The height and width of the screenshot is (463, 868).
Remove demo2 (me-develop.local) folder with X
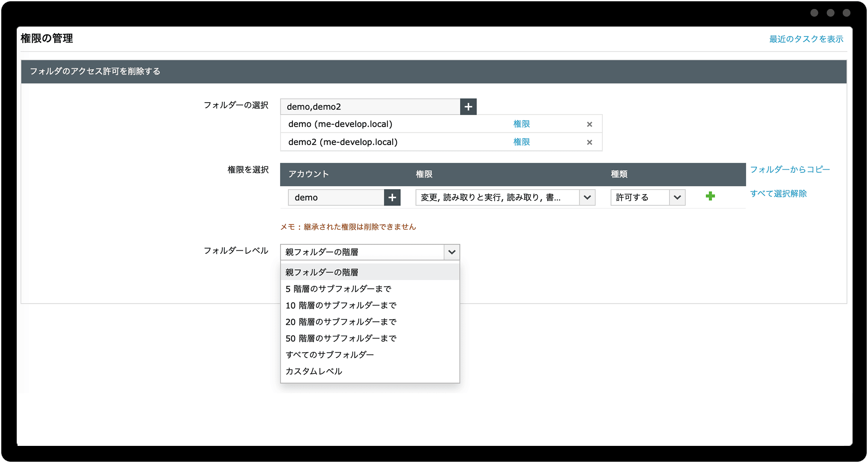point(589,142)
